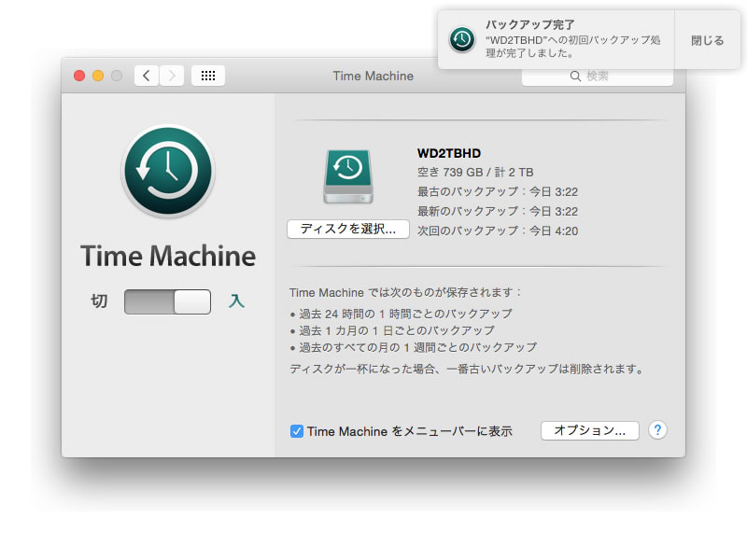Click the バックアップ完了 notification banner

coord(556,40)
